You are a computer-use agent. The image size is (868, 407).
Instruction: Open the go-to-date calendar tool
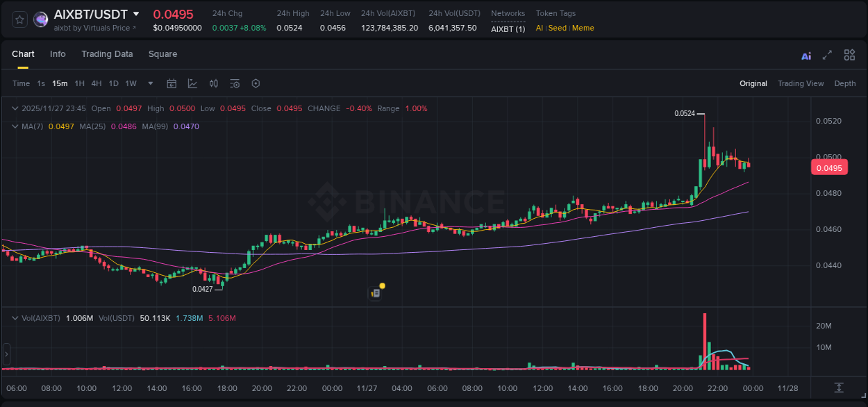pos(172,83)
